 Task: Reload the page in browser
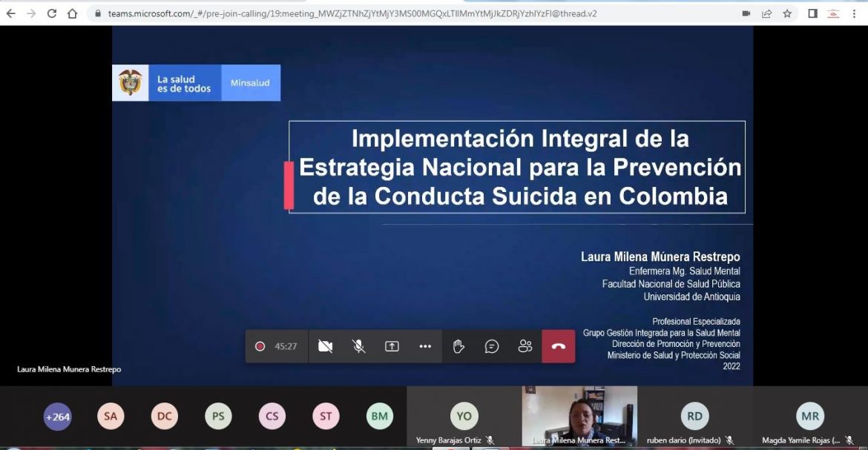(x=52, y=13)
